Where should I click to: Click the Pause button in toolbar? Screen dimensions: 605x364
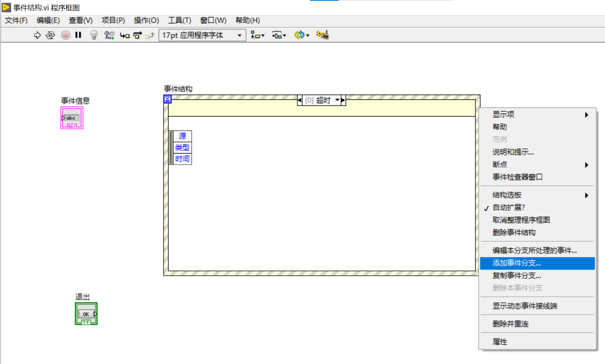click(x=78, y=35)
